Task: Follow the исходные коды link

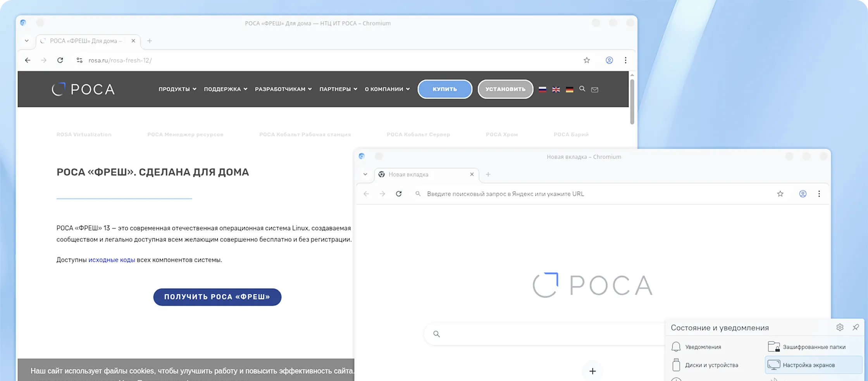Action: point(112,260)
